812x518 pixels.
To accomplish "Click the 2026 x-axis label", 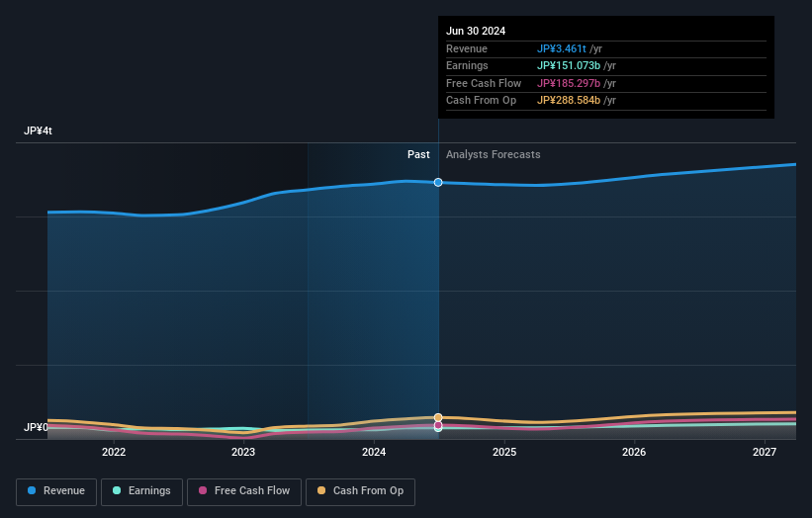I will 634,452.
